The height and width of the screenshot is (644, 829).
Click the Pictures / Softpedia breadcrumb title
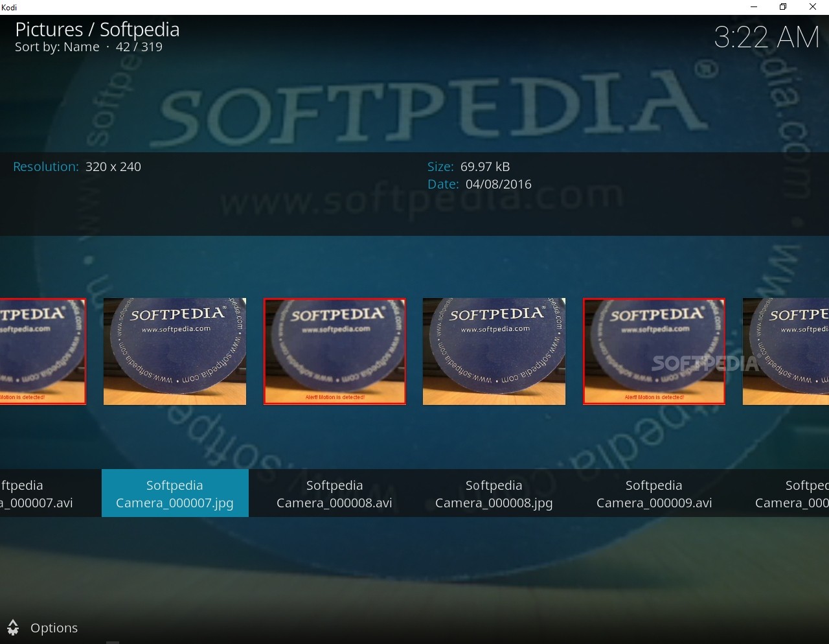tap(97, 29)
